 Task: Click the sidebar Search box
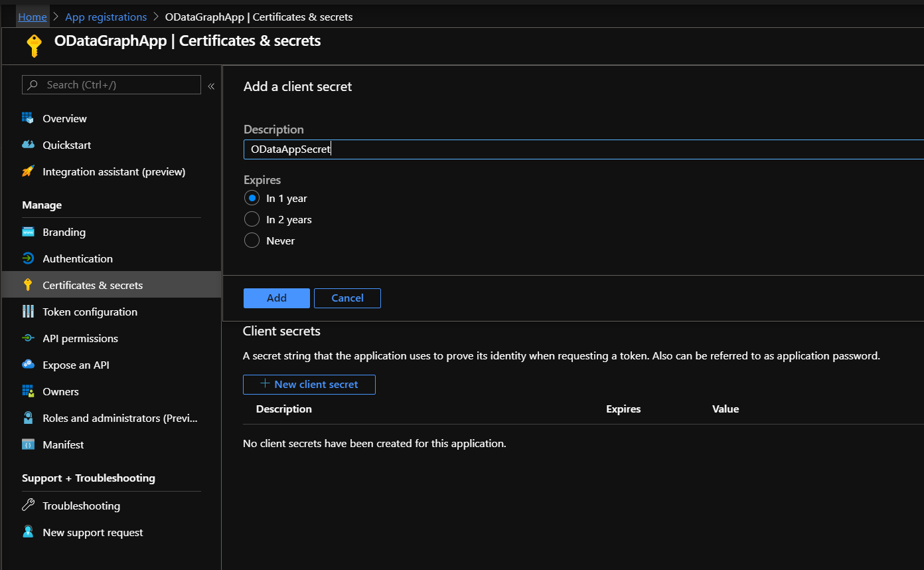coord(112,85)
